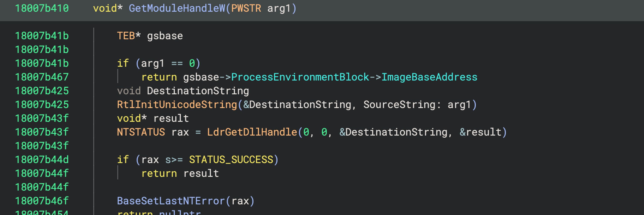Click the == operator in the arg1 condition
The width and height of the screenshot is (644, 215).
pyautogui.click(x=177, y=63)
